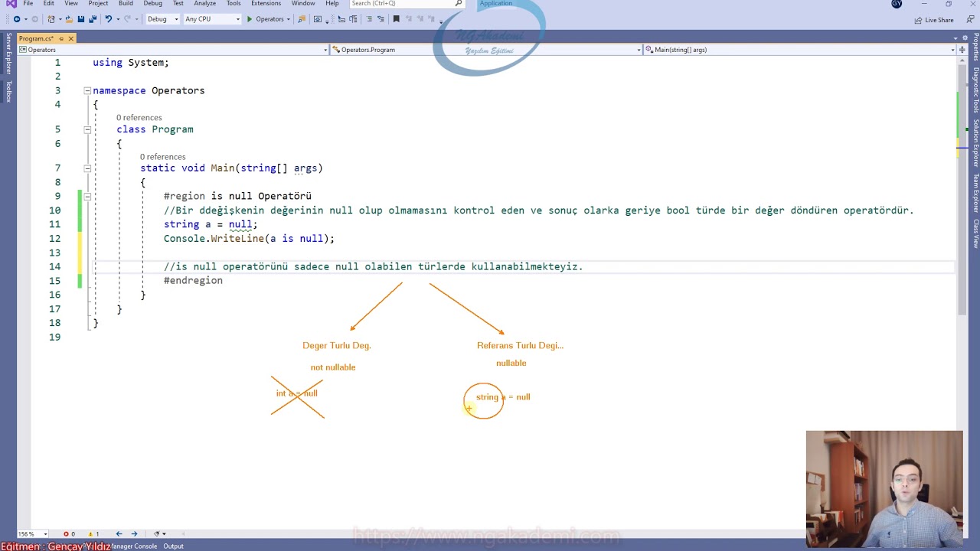Open the Live Share session button
Screen dimensions: 980x551
(x=934, y=20)
